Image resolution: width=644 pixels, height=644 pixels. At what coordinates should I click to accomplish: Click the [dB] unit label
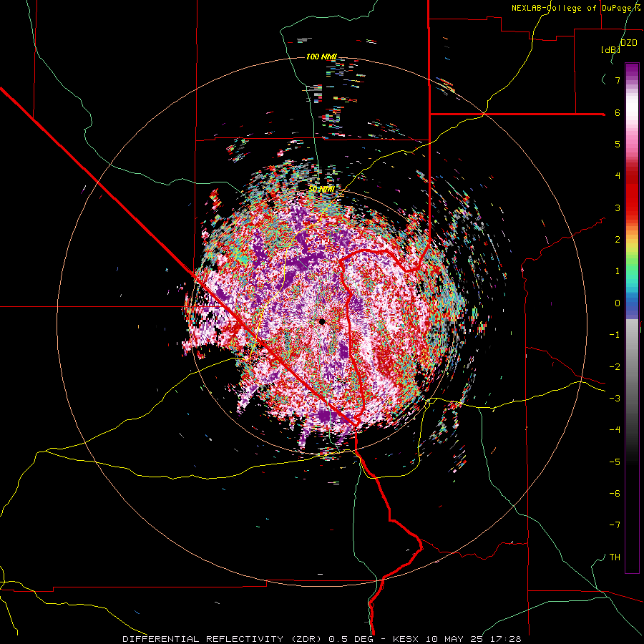(x=611, y=49)
